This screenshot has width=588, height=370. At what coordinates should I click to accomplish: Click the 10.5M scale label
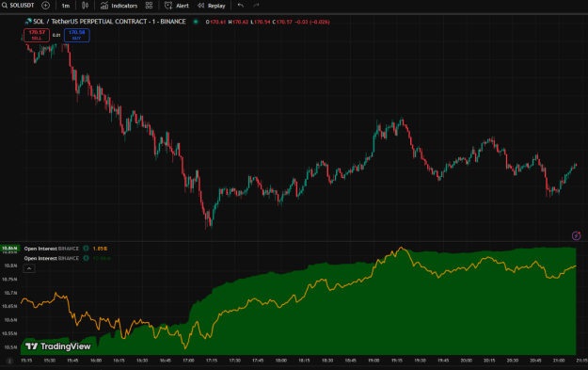pyautogui.click(x=10, y=347)
